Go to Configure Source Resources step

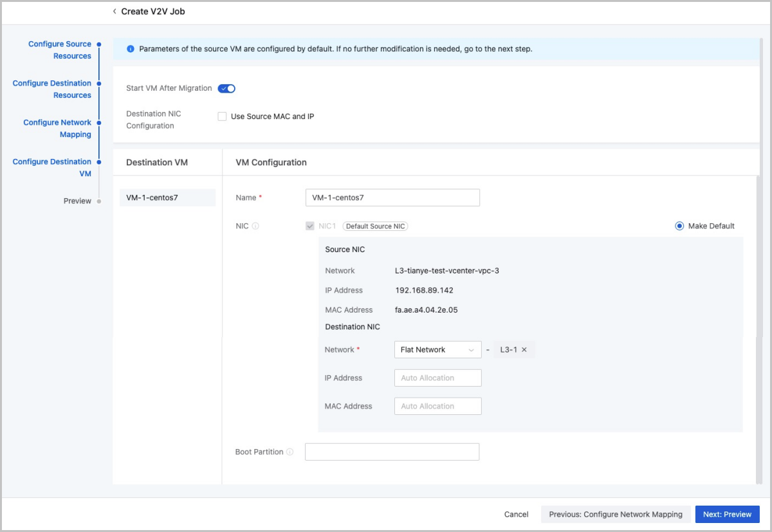(x=60, y=50)
